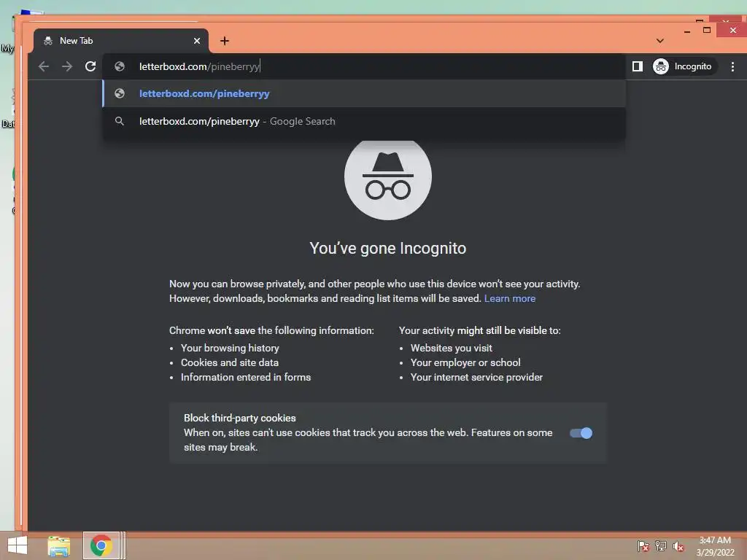Close the New Tab tab

pyautogui.click(x=197, y=41)
